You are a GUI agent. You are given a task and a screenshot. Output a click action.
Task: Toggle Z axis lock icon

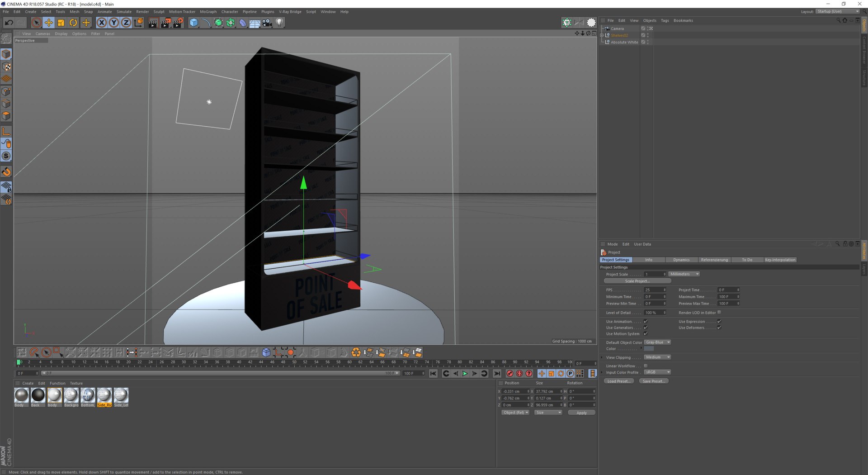point(126,23)
